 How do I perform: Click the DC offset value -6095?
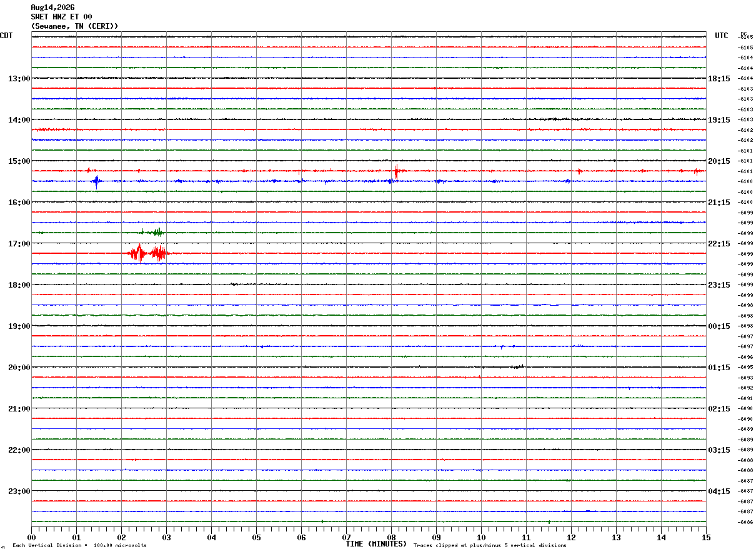746,368
